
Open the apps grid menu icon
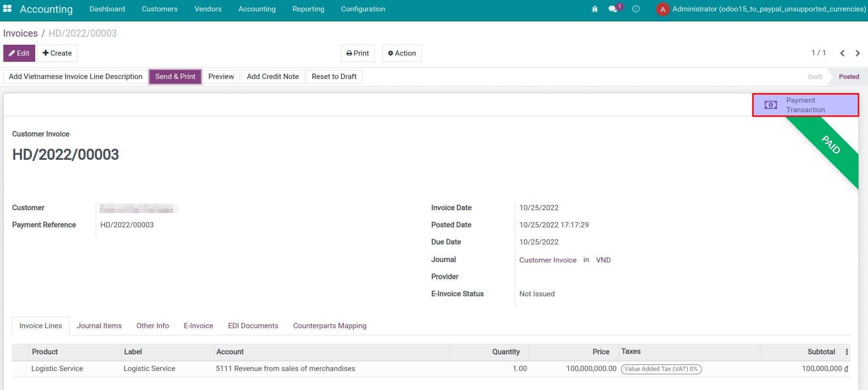(x=7, y=9)
